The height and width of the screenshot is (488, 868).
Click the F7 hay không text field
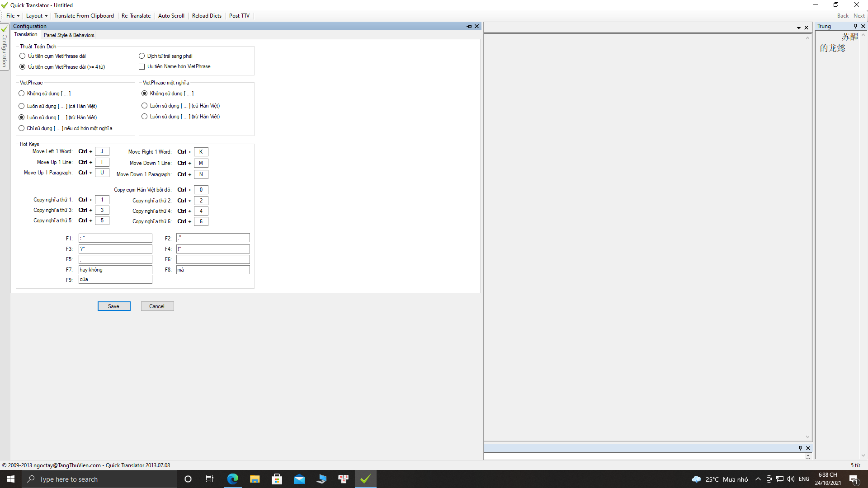[115, 270]
